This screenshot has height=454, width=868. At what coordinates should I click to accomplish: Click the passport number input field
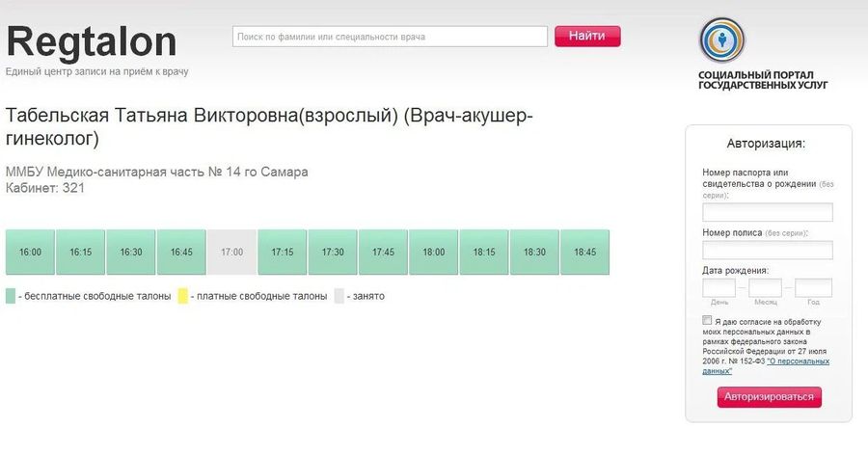(x=768, y=212)
